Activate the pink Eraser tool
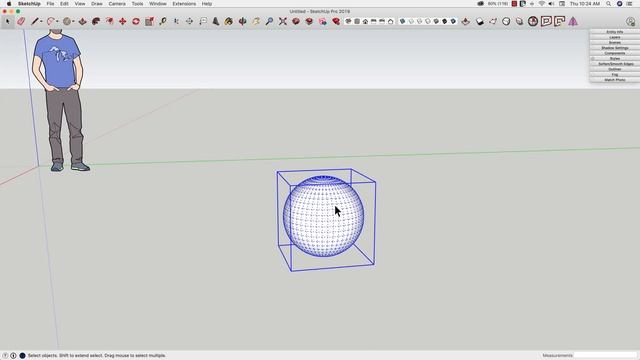640x360 pixels. click(21, 21)
